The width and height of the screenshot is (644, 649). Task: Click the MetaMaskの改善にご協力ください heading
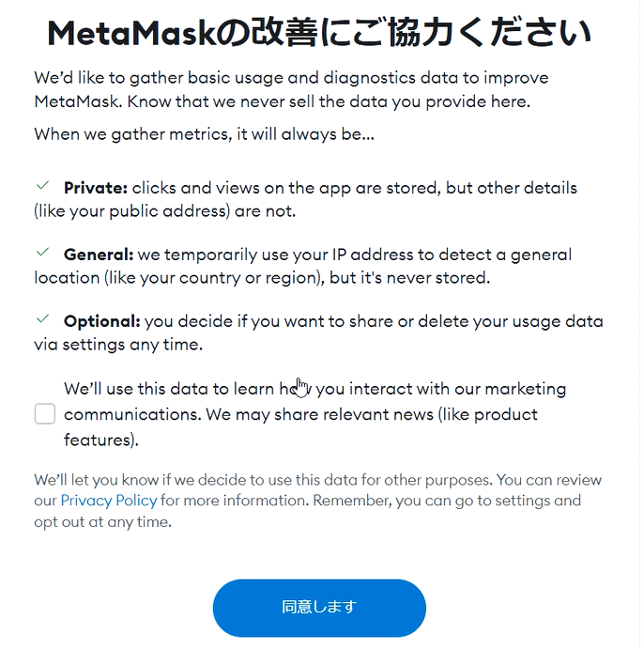click(319, 33)
